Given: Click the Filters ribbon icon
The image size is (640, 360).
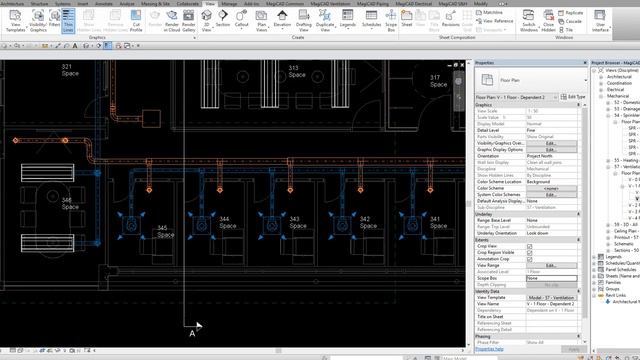Looking at the screenshot, I should point(54,19).
